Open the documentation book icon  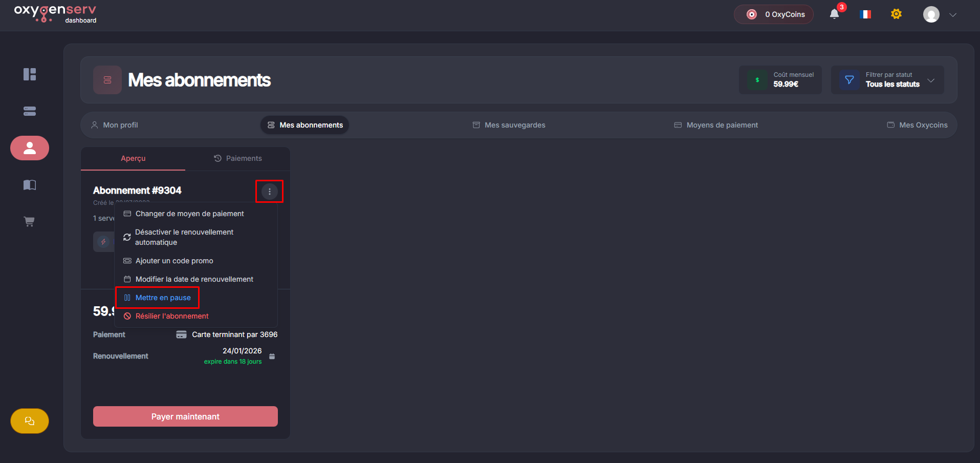click(30, 185)
